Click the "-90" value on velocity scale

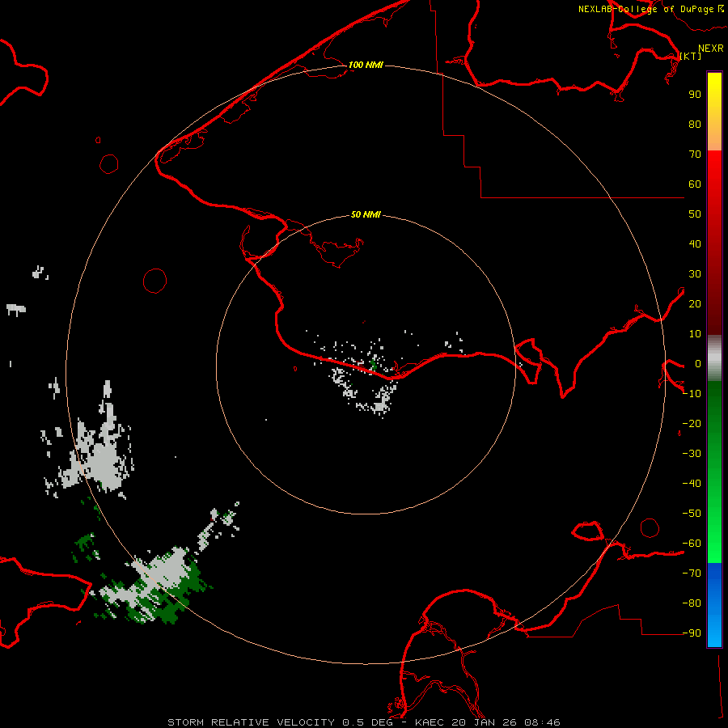[692, 633]
